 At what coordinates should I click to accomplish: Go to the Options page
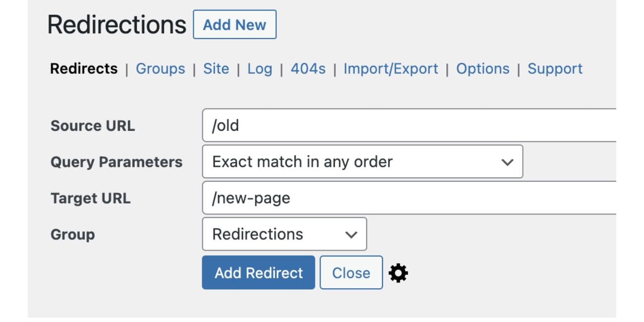click(x=483, y=69)
